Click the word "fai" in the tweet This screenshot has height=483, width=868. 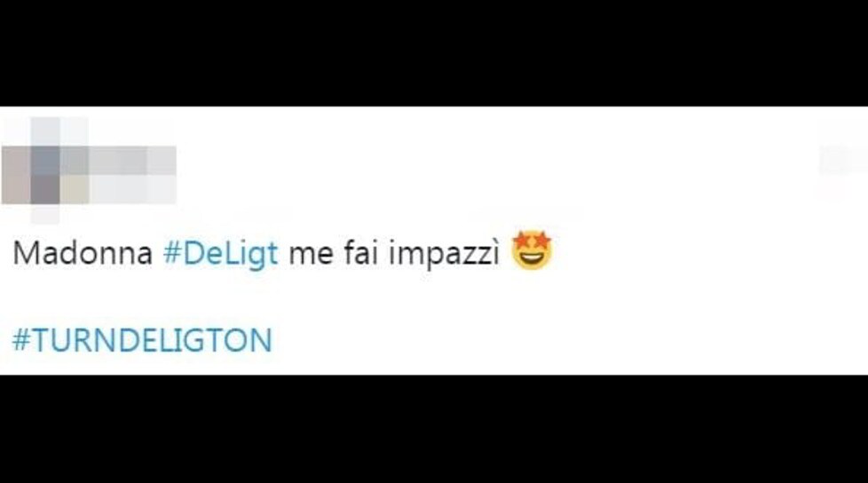click(x=360, y=252)
